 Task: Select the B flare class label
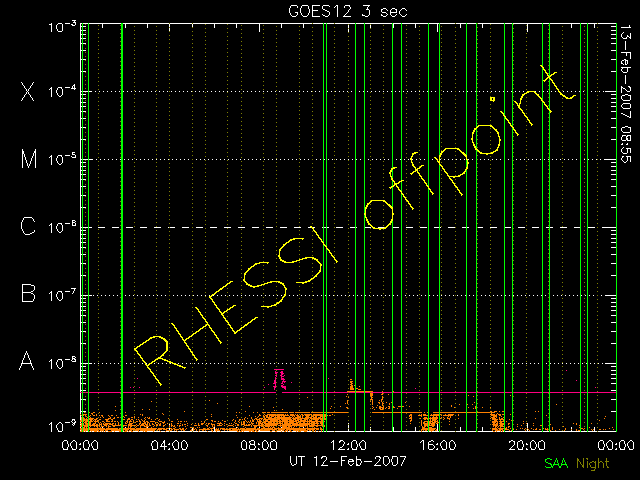[x=28, y=293]
